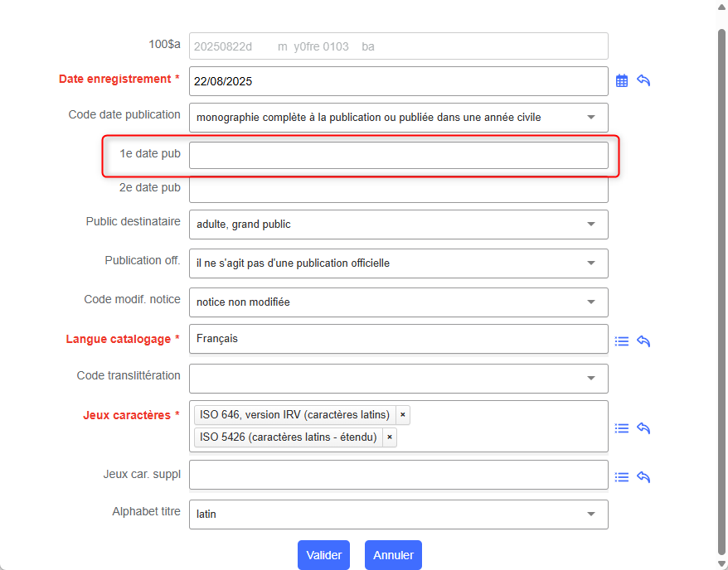The height and width of the screenshot is (570, 728).
Task: Focus the 1e date pub input field
Action: pos(398,156)
